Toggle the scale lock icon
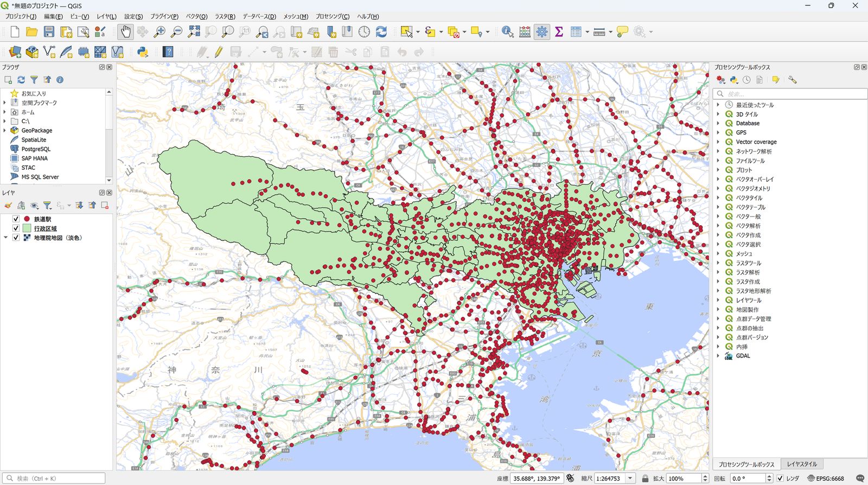Image resolution: width=868 pixels, height=485 pixels. (645, 478)
